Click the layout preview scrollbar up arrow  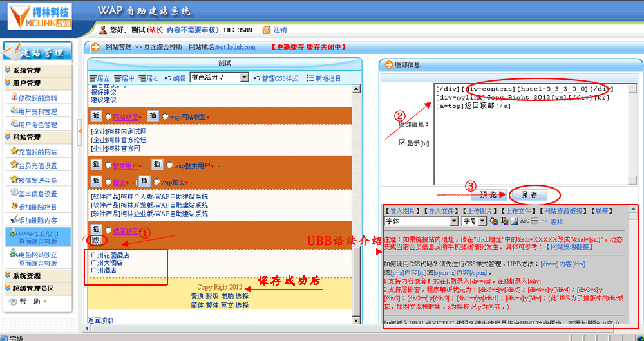point(356,89)
